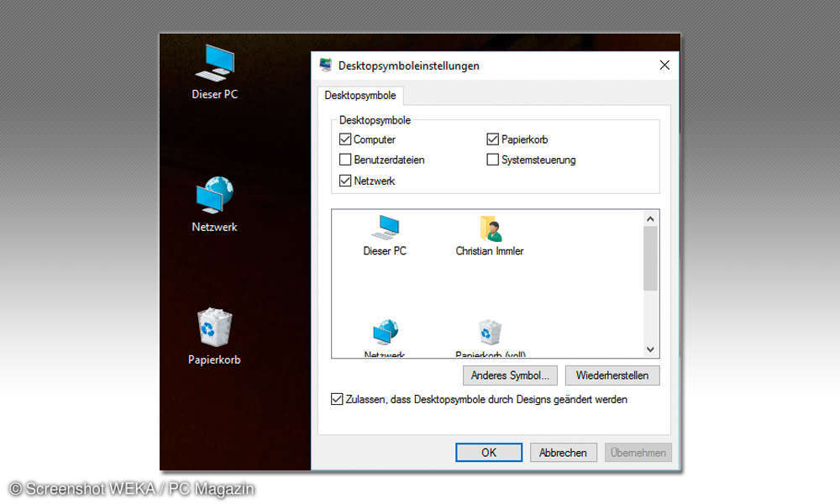Select the Papierkorb (voll) icon
The height and width of the screenshot is (504, 840).
pyautogui.click(x=487, y=332)
